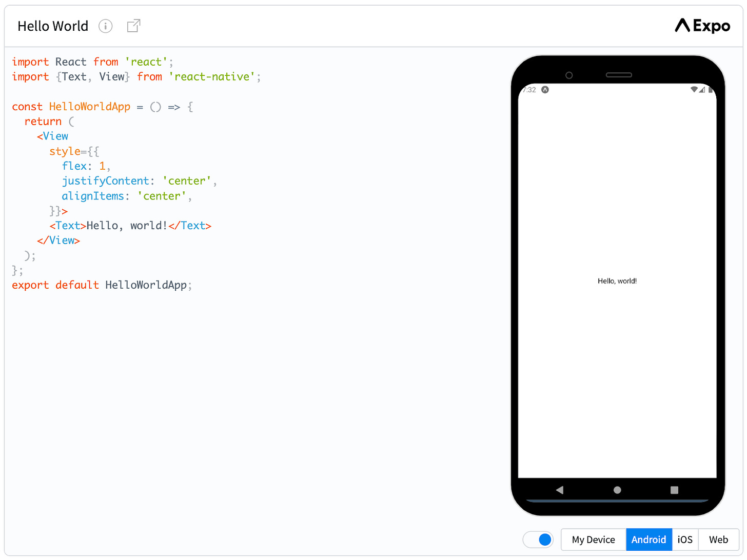Click the Expo logo
This screenshot has width=747, height=560.
pos(702,26)
